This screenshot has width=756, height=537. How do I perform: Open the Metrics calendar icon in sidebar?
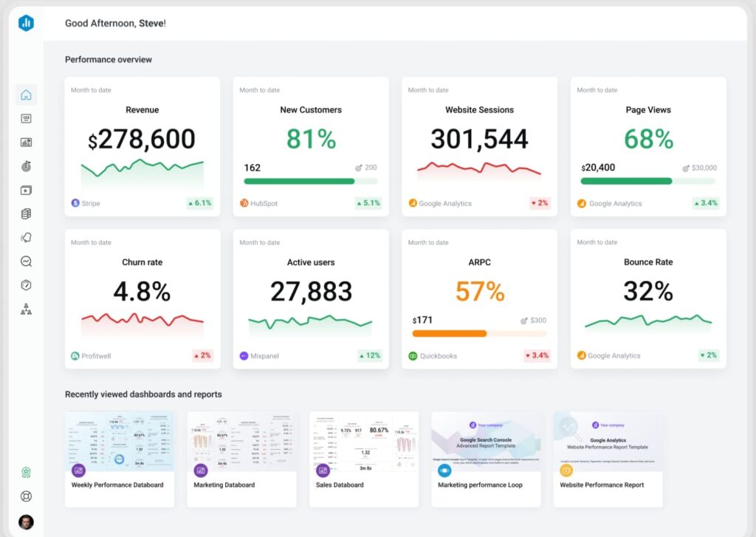point(25,118)
